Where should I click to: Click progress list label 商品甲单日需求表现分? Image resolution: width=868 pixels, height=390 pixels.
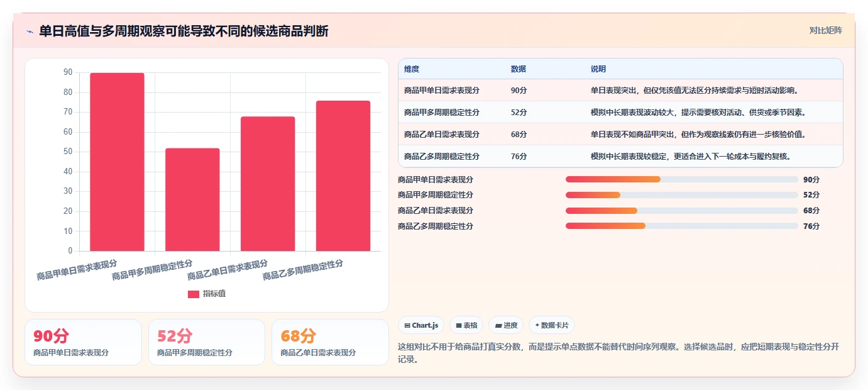coord(436,179)
